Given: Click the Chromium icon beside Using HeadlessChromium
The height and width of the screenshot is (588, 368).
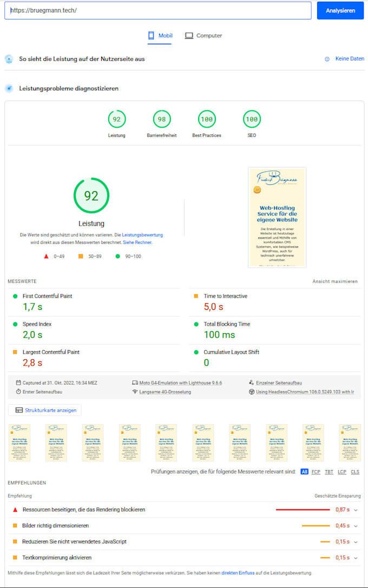Looking at the screenshot, I should [251, 392].
